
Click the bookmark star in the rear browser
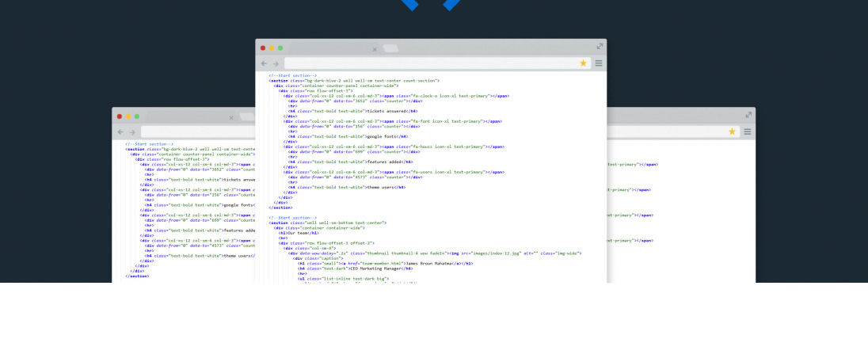click(733, 131)
